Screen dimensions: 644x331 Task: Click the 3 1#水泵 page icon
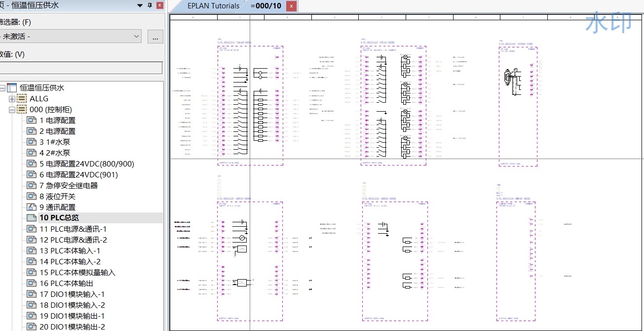point(32,142)
